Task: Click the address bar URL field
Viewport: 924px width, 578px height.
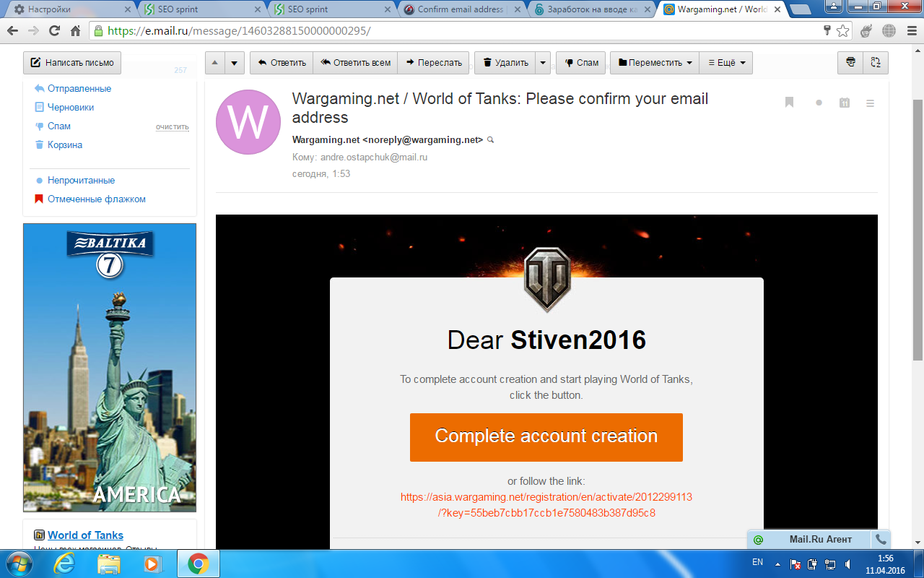Action: click(x=462, y=31)
